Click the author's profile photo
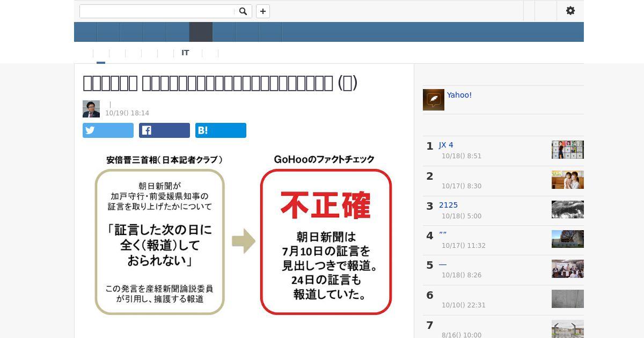Image resolution: width=644 pixels, height=338 pixels. click(91, 109)
